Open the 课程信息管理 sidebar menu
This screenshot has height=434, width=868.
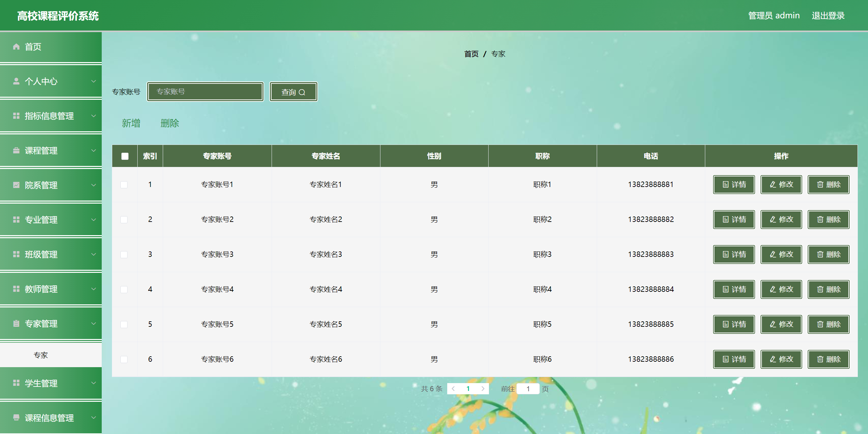(x=49, y=418)
